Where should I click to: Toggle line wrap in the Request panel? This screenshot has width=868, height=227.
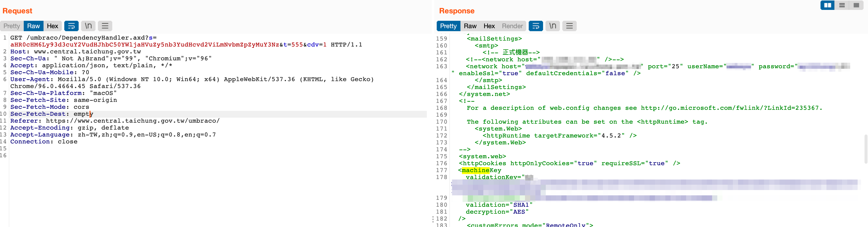coord(71,26)
